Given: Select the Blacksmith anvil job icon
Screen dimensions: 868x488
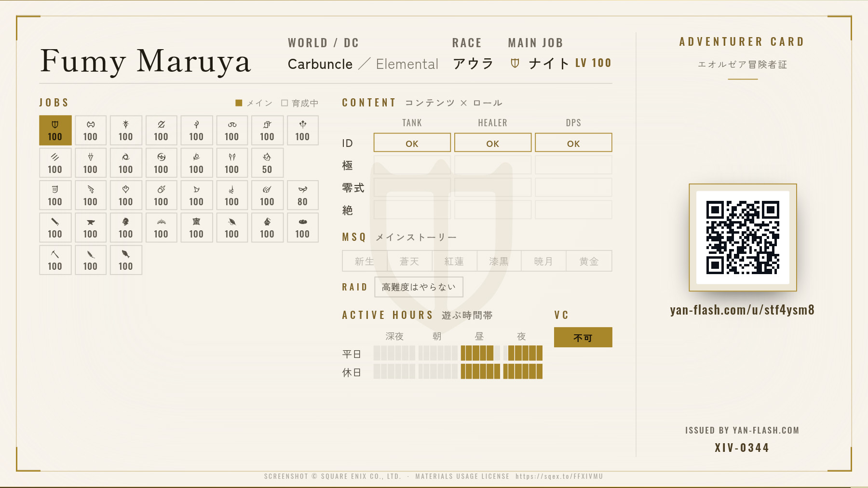Looking at the screenshot, I should [90, 222].
